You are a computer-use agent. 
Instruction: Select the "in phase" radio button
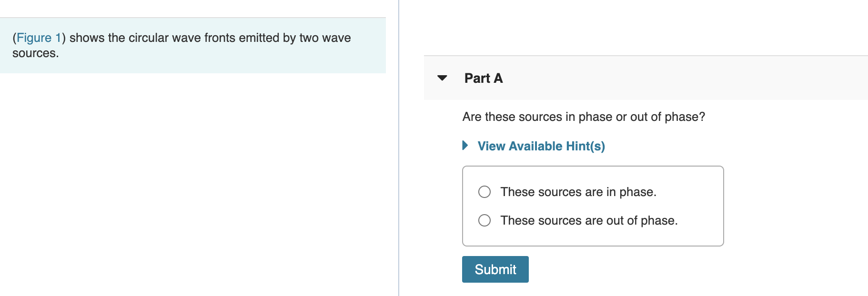coord(484,192)
